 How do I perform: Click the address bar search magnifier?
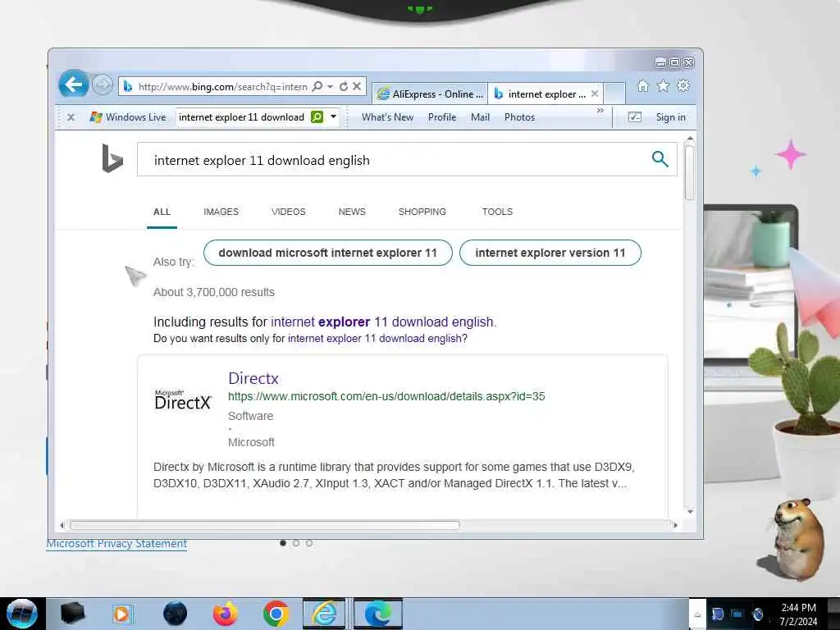(x=317, y=86)
